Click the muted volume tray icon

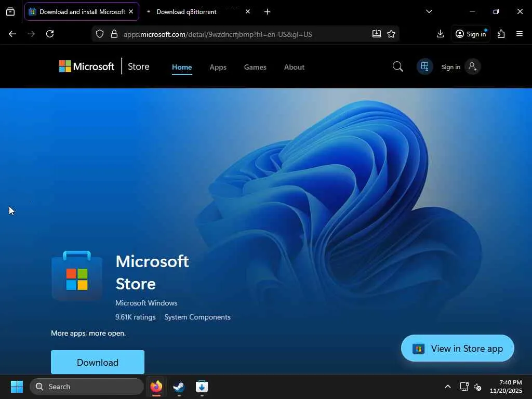(x=478, y=387)
